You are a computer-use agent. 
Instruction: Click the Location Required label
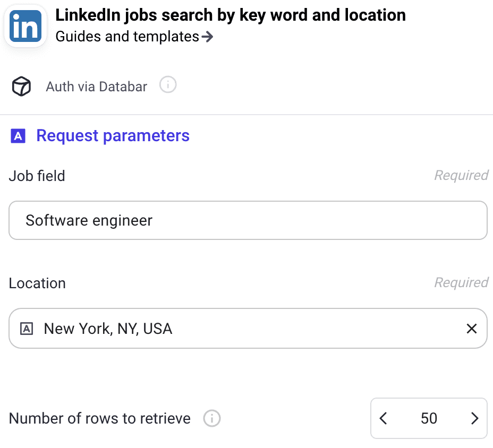[461, 282]
